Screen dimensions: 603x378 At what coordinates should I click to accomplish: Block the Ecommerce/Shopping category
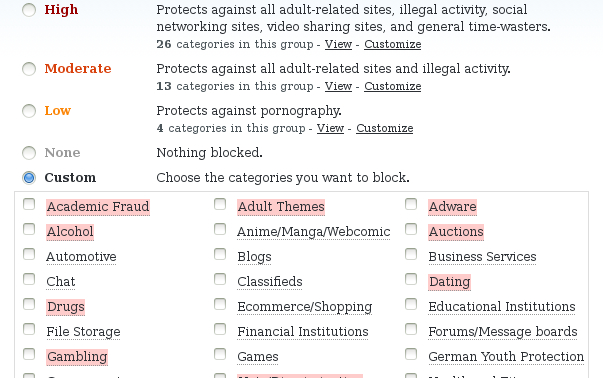pos(220,304)
